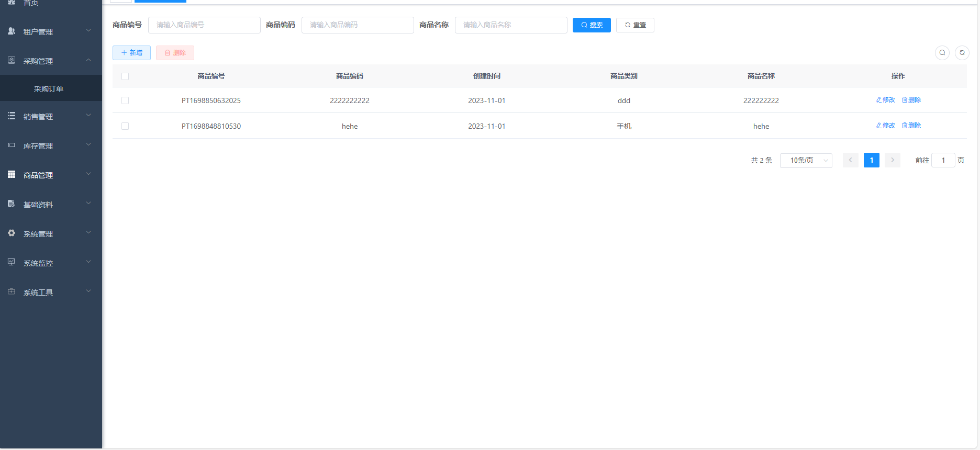Click the 库存管理 inventory icon
980x450 pixels.
click(x=12, y=145)
